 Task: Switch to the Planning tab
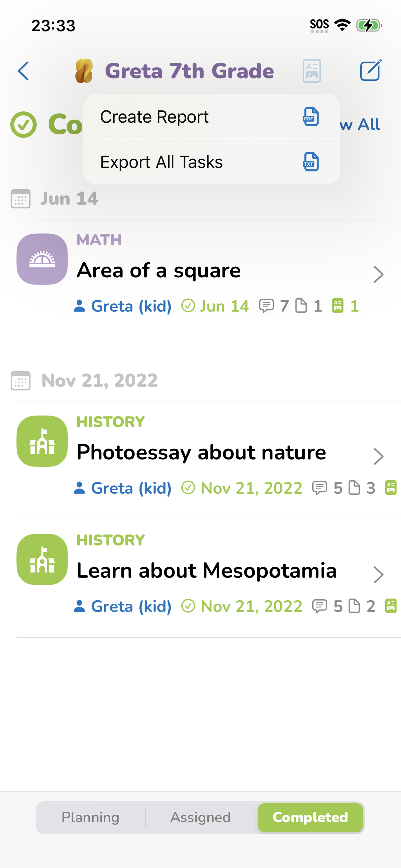tap(90, 817)
